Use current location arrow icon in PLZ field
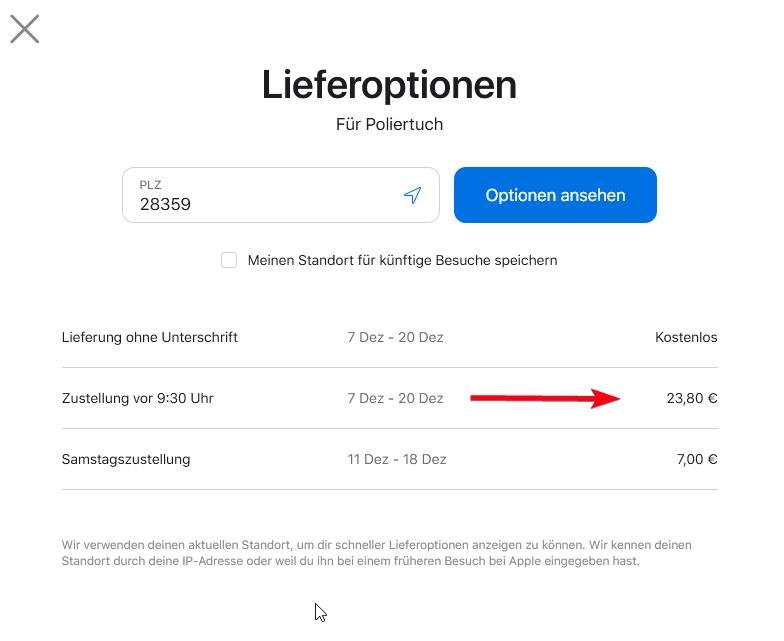Viewport: 784px width, 641px height. tap(412, 195)
